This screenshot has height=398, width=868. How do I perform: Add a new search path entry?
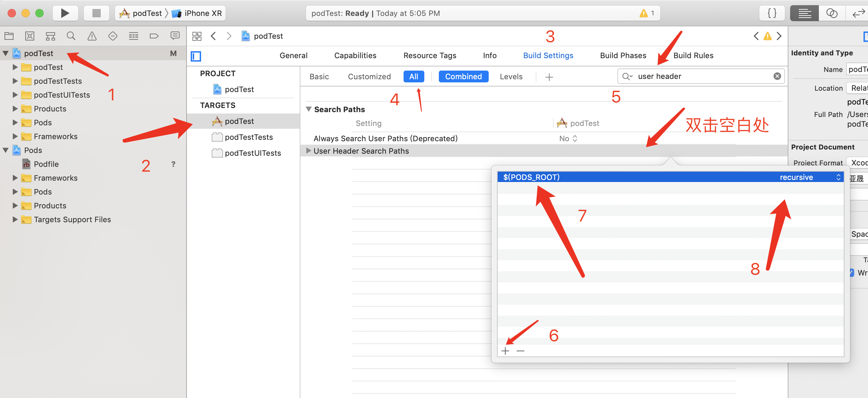(x=505, y=351)
